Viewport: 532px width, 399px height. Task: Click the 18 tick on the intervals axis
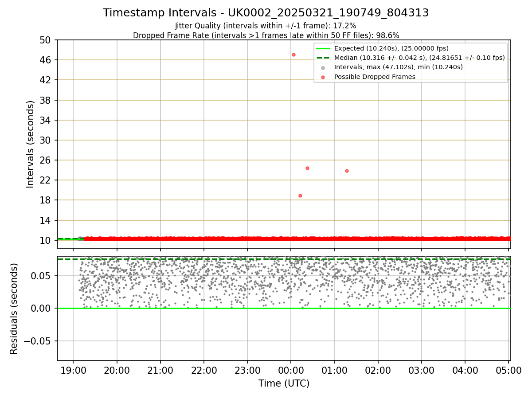46,200
